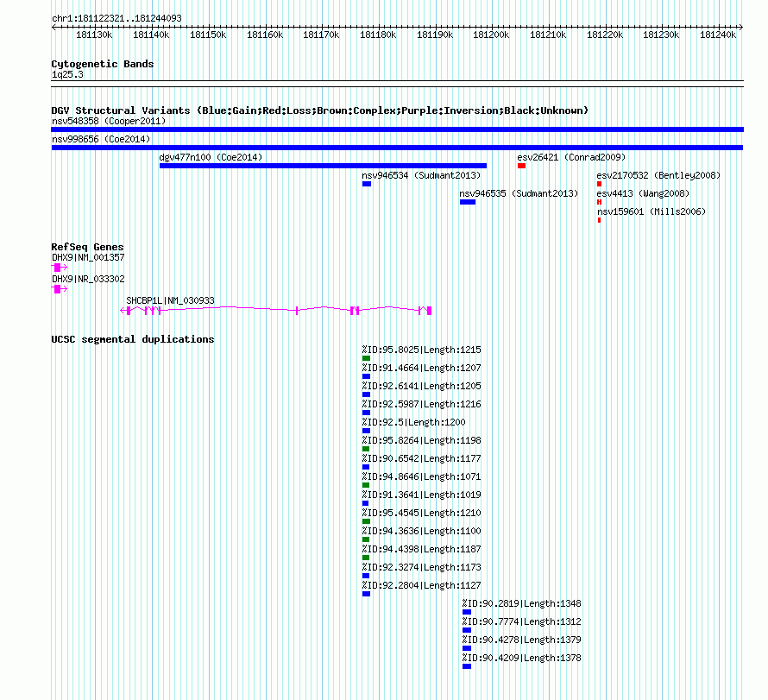Click the SHCBP1L|NM_030933 label

click(171, 300)
